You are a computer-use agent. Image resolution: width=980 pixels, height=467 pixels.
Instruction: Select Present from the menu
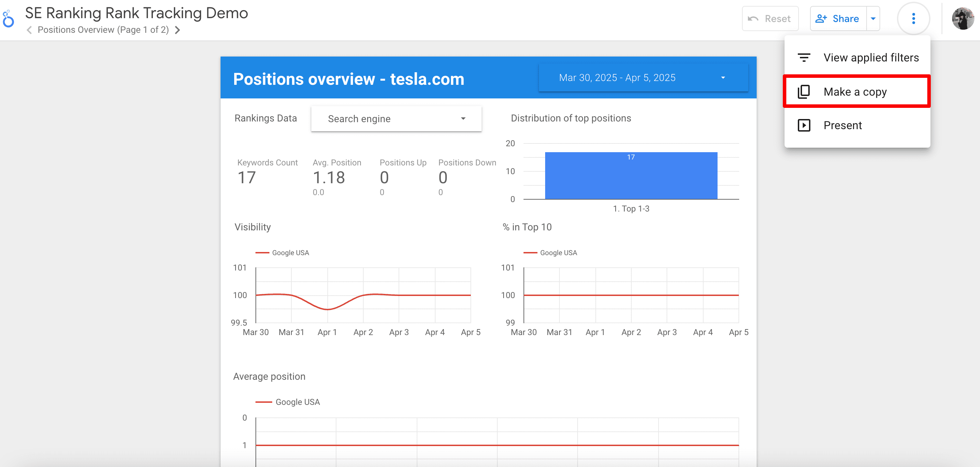tap(857, 125)
